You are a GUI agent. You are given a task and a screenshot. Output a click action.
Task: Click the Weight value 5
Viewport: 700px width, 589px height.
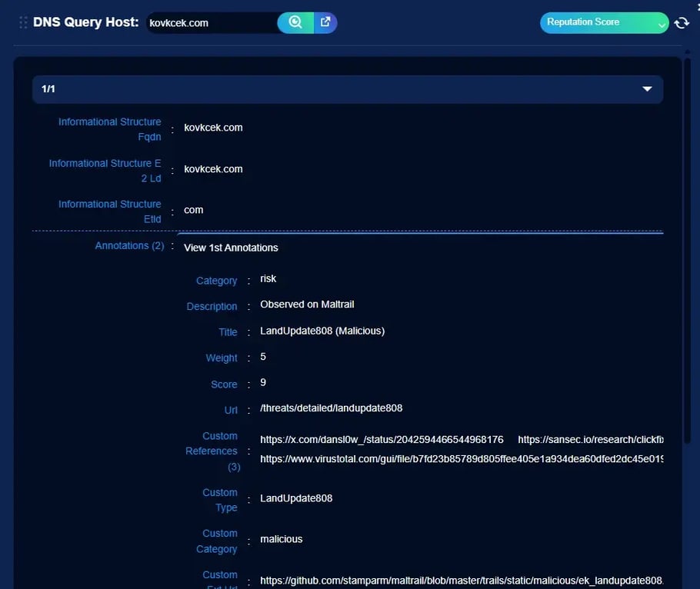(263, 357)
